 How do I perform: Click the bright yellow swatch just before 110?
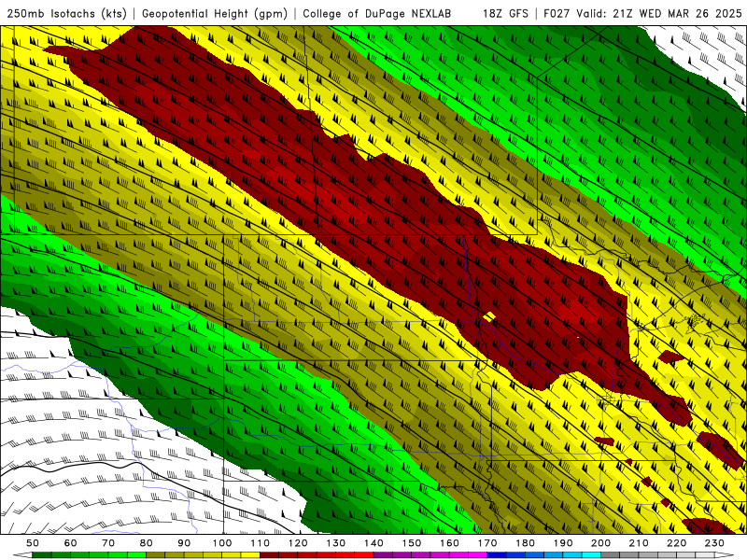250,555
